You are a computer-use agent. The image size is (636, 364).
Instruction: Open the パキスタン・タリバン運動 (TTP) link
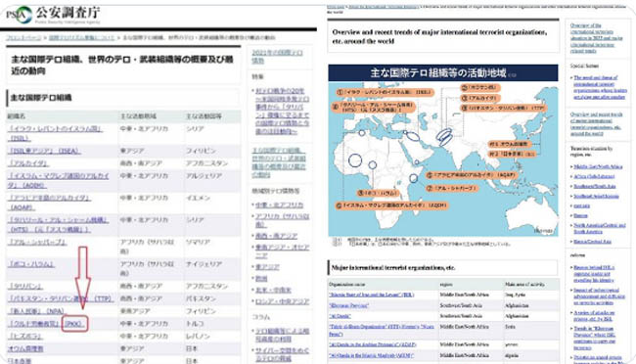coord(60,298)
